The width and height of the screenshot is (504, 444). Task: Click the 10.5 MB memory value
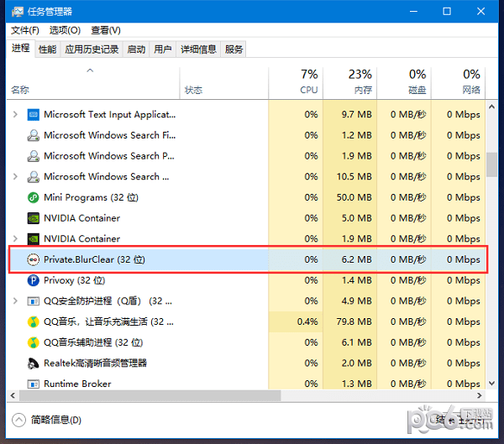click(x=354, y=177)
